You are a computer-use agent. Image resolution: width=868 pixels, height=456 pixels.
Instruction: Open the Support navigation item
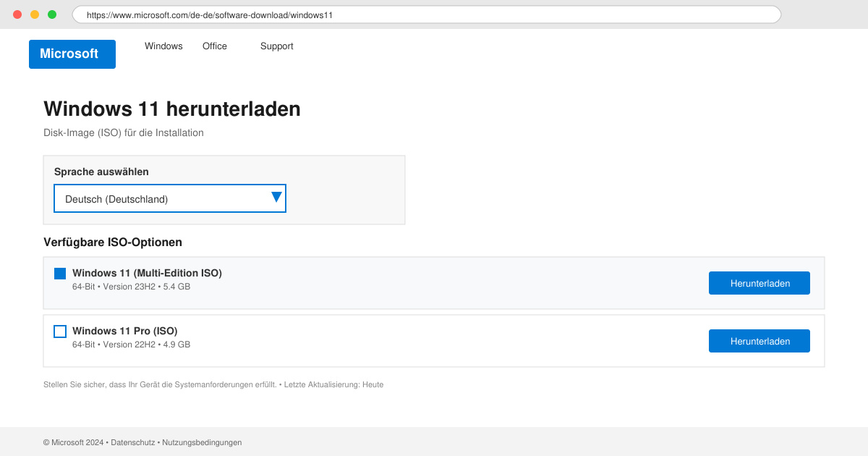pos(277,46)
